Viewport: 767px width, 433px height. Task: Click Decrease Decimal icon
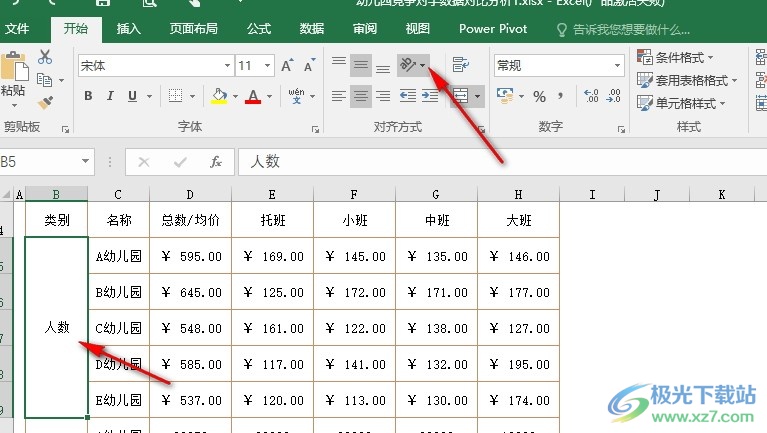click(613, 96)
